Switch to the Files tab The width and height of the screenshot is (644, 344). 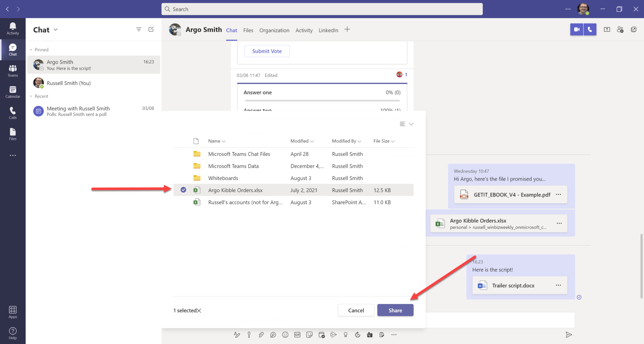(248, 30)
